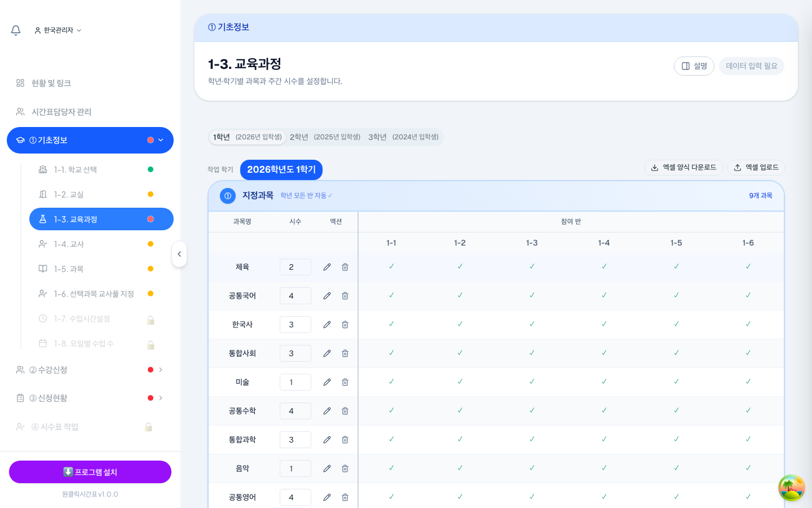Click the 원클릭시간표 v1.0.0 version text
This screenshot has width=812, height=508.
click(90, 494)
